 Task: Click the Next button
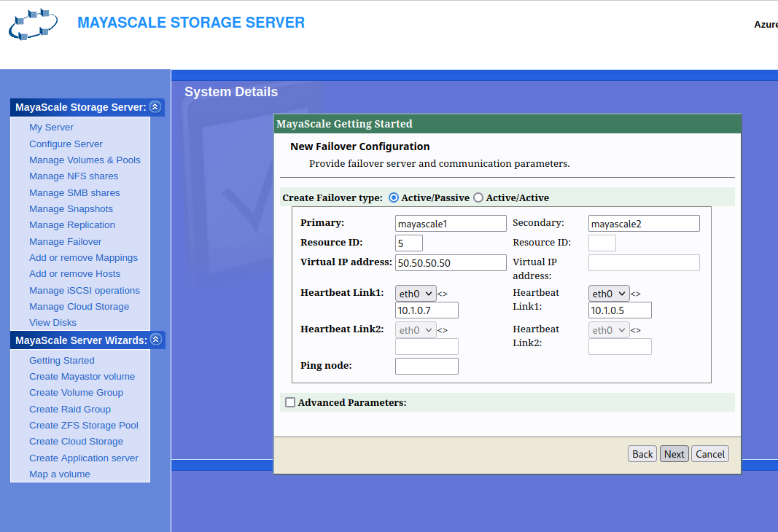[x=674, y=454]
